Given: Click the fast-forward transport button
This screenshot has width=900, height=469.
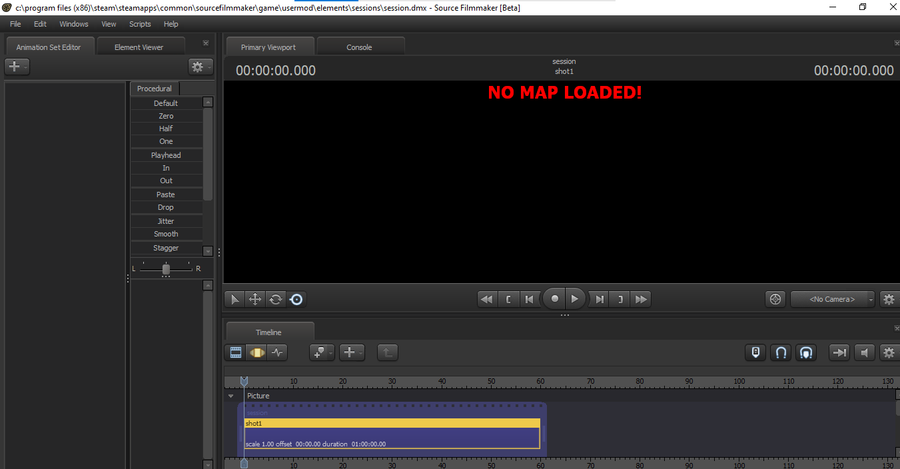Looking at the screenshot, I should tap(641, 299).
